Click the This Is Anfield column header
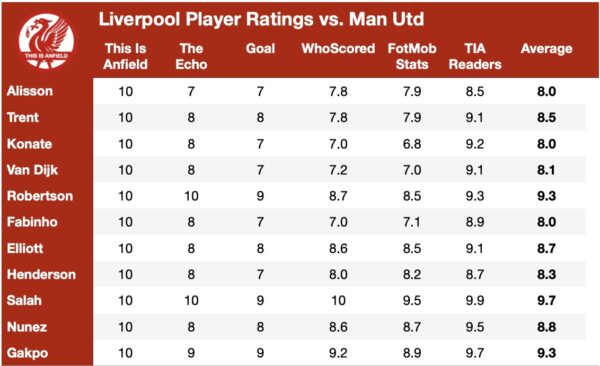600x366 pixels. (x=126, y=56)
